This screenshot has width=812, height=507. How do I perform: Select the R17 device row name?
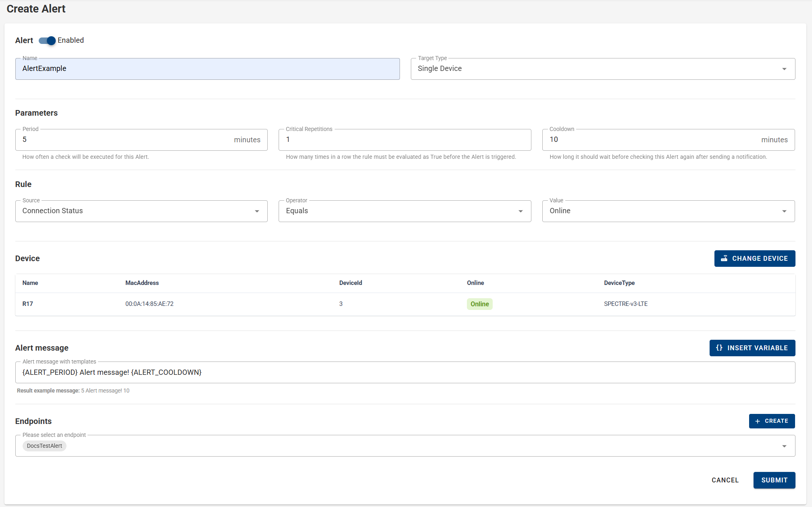click(x=28, y=304)
